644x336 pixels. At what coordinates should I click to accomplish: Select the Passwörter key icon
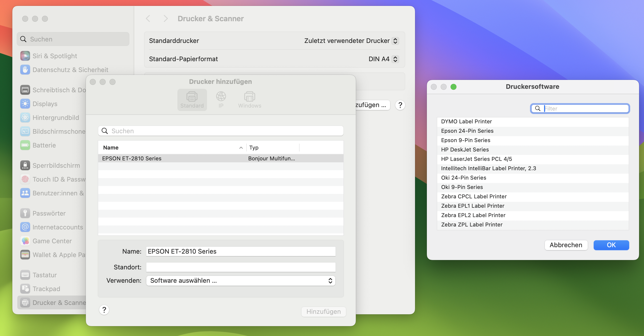tap(25, 213)
